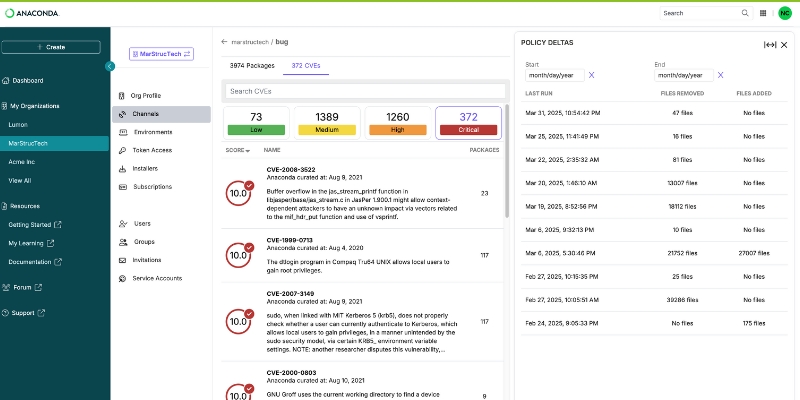
Task: Click the search magnifier icon
Action: point(745,13)
